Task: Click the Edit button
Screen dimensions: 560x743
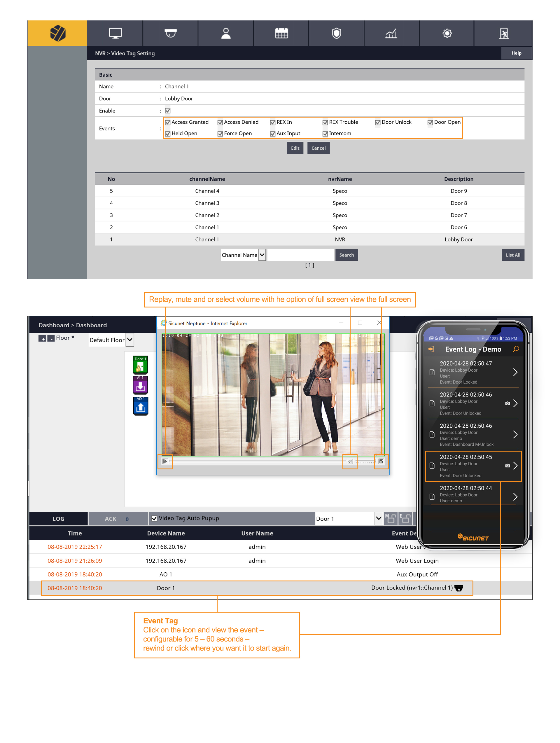Action: point(295,148)
